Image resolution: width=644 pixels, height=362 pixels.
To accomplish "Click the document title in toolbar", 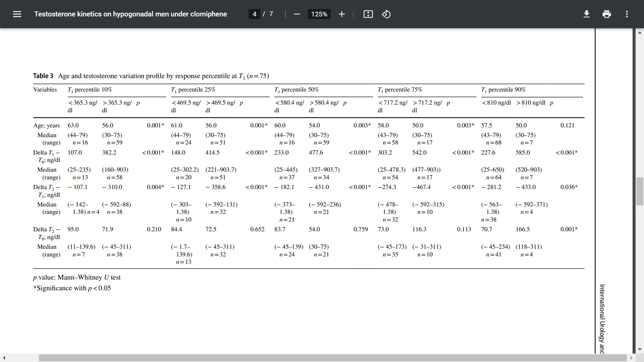I will (130, 14).
